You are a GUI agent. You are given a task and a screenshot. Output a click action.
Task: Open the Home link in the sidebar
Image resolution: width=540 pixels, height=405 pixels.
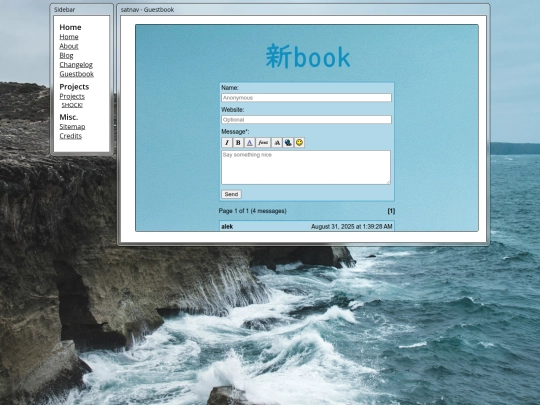[x=69, y=37]
